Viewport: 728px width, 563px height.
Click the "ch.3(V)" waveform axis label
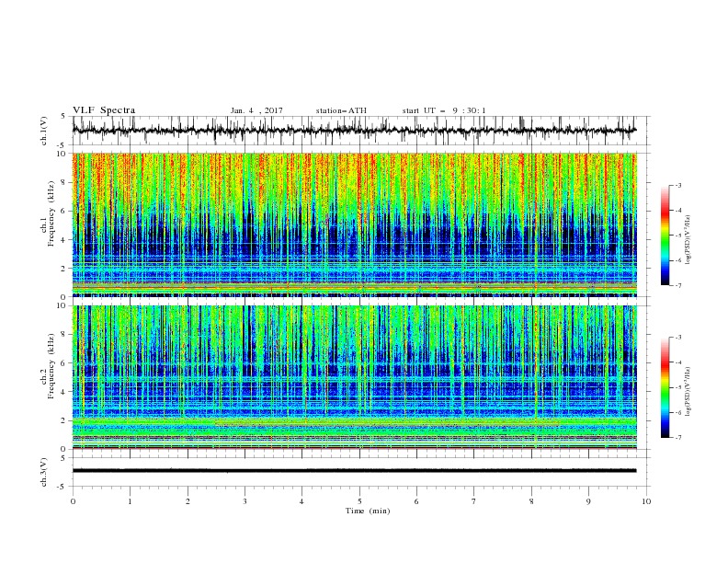coord(44,472)
